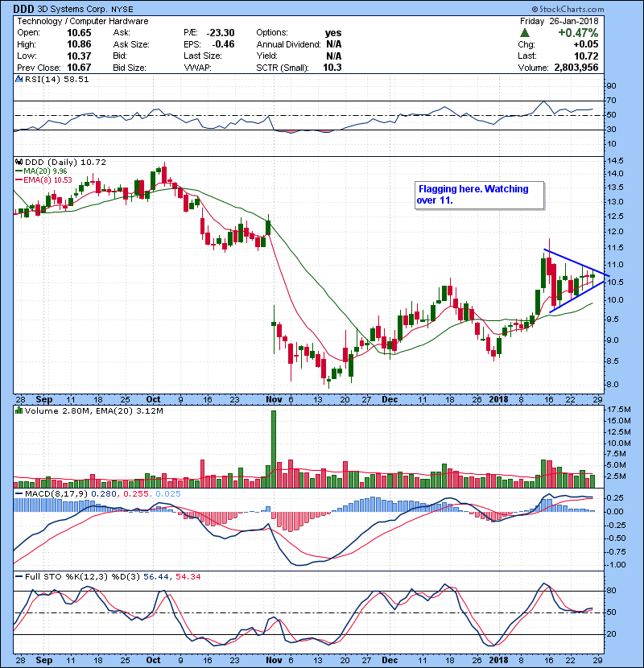
Task: Click the 7.5M volume axis label
Action: coord(617,454)
